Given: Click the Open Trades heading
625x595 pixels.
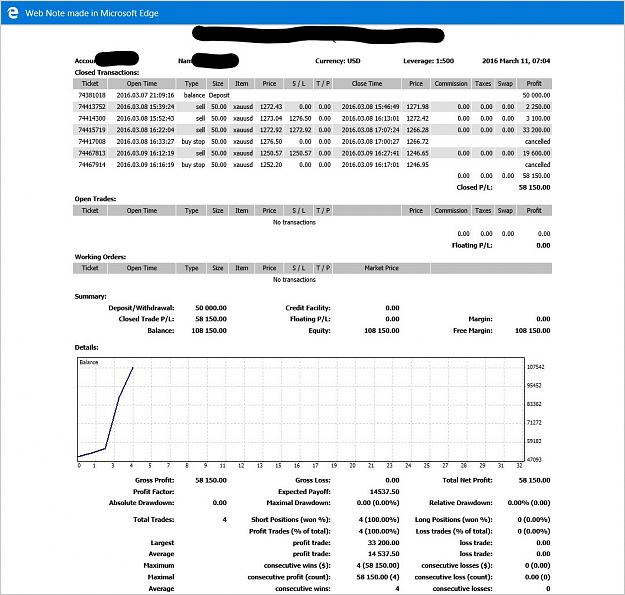Looking at the screenshot, I should click(95, 199).
